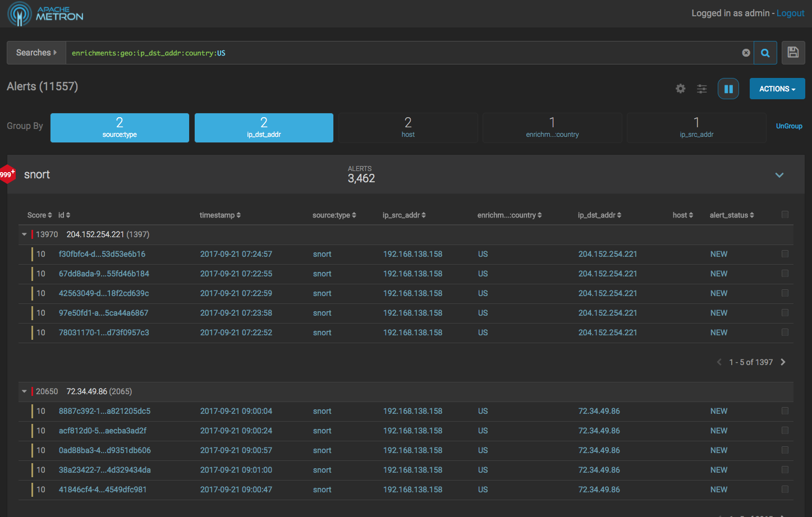This screenshot has width=812, height=517.
Task: Toggle the ip_dst_addr group-by tile
Action: 264,128
